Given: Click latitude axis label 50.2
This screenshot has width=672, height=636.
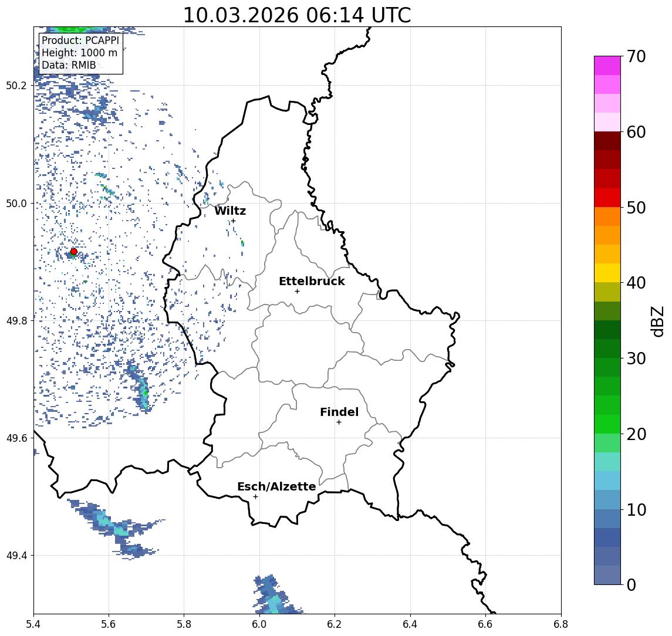Looking at the screenshot, I should coord(16,85).
